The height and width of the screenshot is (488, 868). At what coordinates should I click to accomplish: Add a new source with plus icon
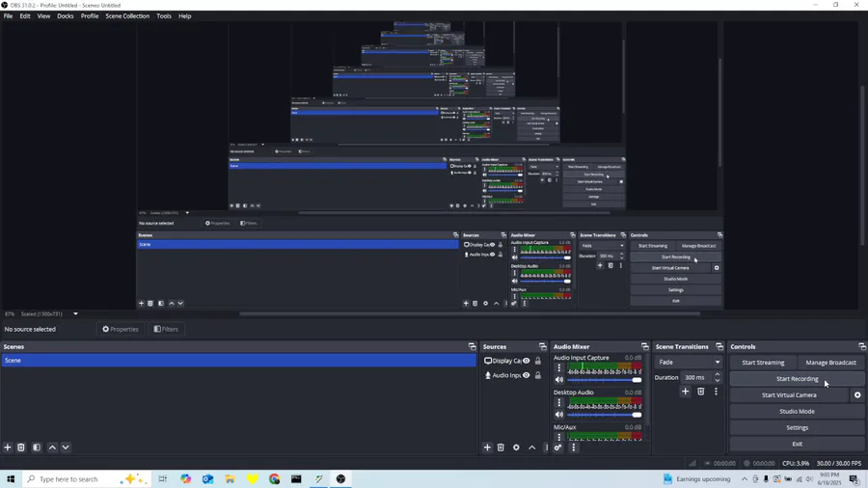click(x=487, y=447)
